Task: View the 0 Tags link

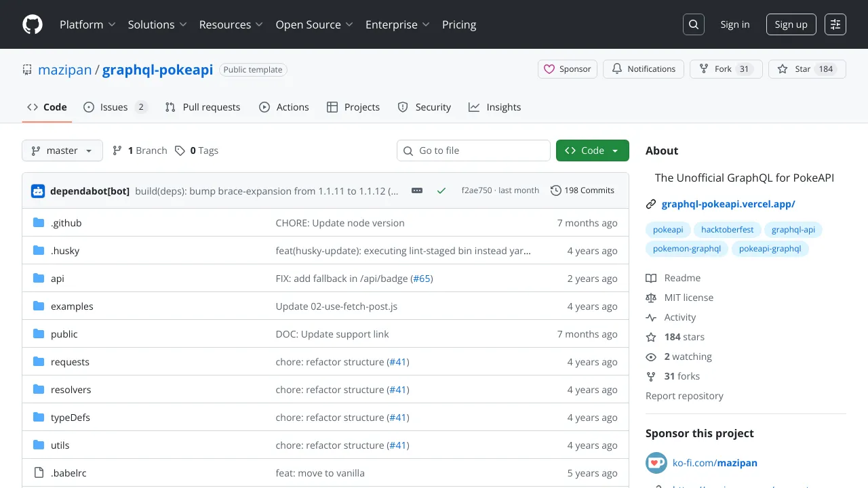Action: point(197,150)
